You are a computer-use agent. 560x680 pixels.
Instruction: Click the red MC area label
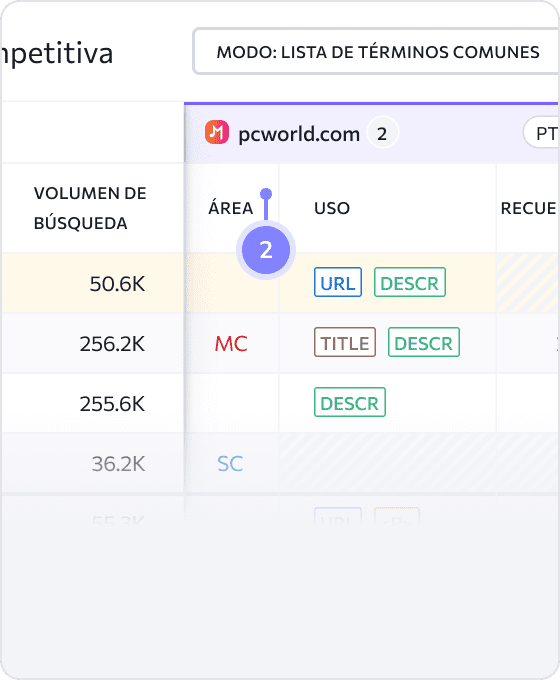[231, 343]
